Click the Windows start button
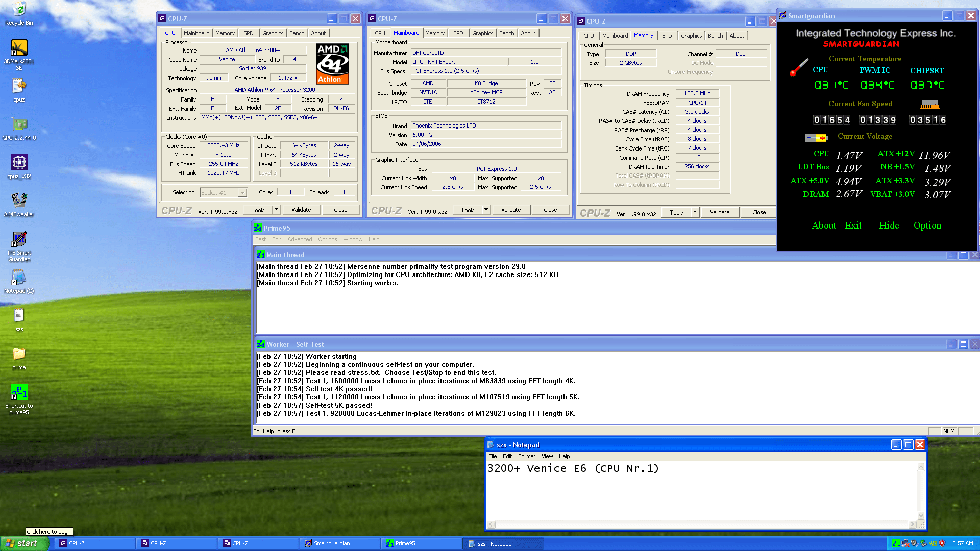 coord(24,543)
